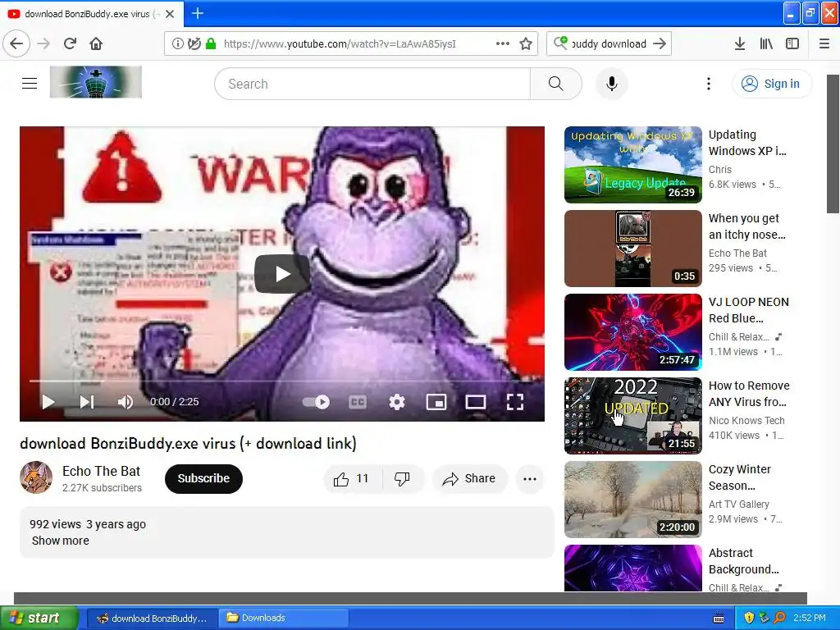The width and height of the screenshot is (840, 630).
Task: Select the download BonziBuddy taskbar item
Action: click(152, 618)
